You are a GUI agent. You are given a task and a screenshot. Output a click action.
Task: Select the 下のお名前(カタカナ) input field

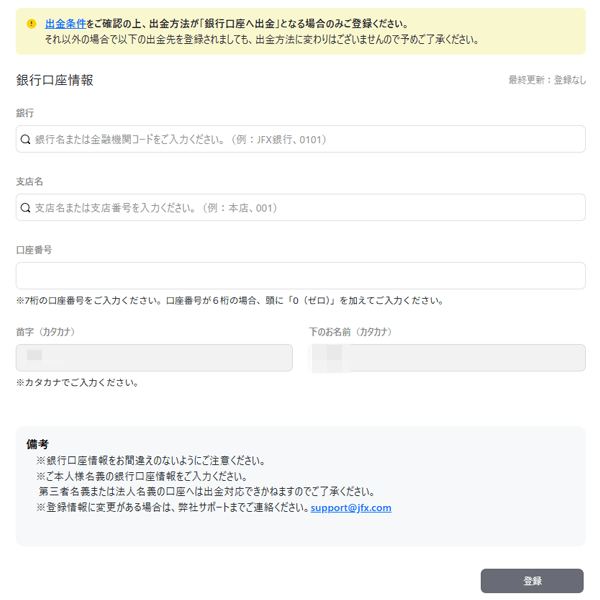tap(447, 358)
